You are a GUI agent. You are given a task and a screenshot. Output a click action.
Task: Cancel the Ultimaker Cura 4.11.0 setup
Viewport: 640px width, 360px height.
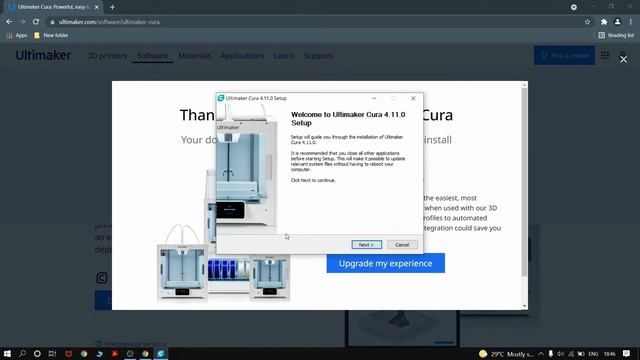[x=402, y=244]
